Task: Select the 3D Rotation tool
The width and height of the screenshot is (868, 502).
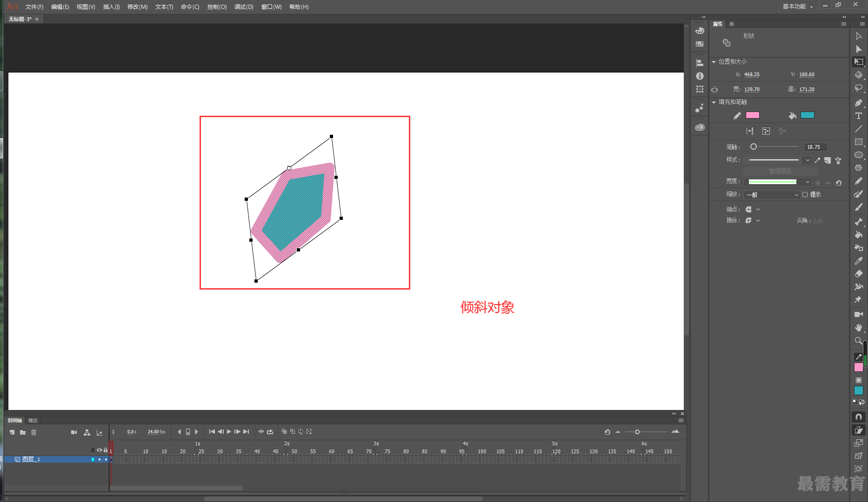Action: tap(859, 75)
